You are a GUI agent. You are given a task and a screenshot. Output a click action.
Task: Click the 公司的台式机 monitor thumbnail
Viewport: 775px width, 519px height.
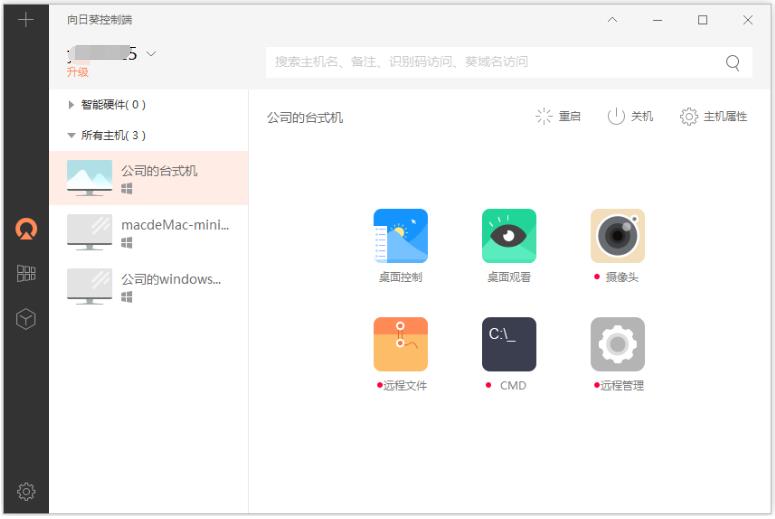[x=89, y=178]
